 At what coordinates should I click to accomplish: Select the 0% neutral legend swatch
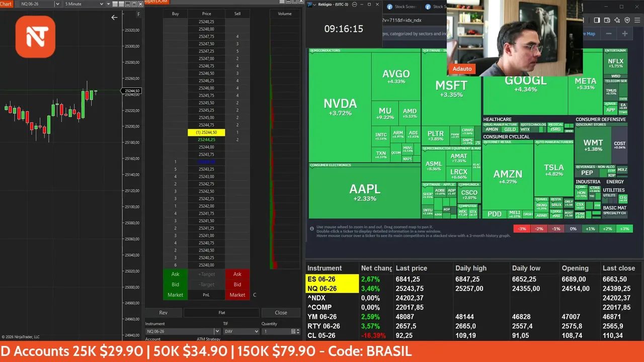point(573,229)
